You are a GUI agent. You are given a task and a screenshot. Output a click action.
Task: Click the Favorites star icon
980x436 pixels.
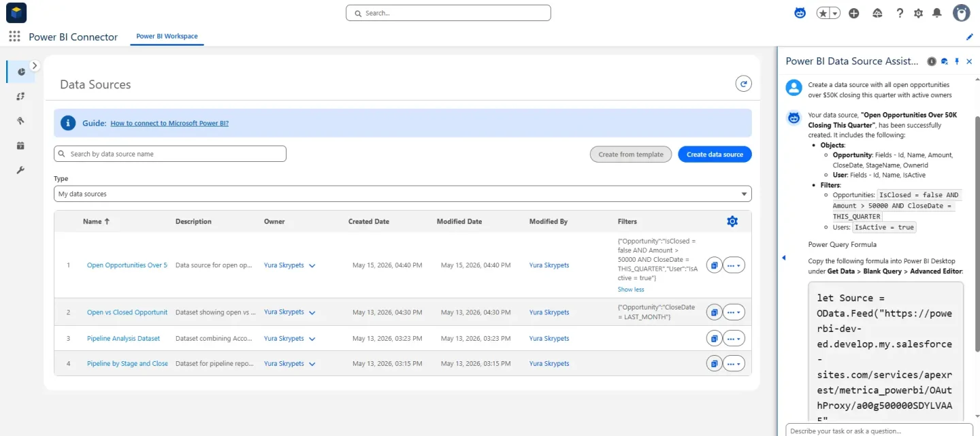pos(823,13)
